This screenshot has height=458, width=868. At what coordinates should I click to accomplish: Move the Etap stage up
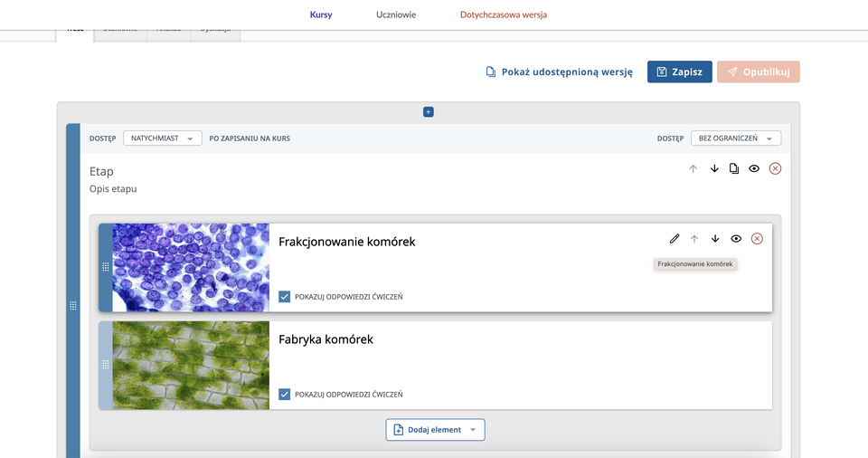pos(693,168)
